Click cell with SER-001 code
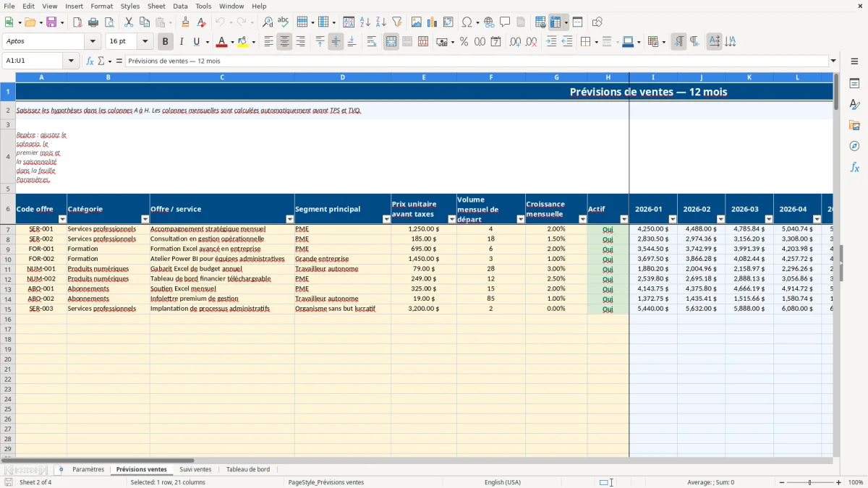The image size is (868, 488). 41,229
